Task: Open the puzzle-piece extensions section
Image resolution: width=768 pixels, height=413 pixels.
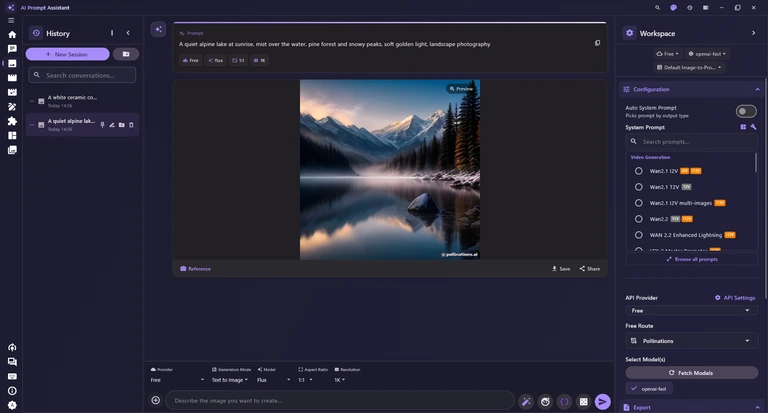Action: click(x=12, y=121)
